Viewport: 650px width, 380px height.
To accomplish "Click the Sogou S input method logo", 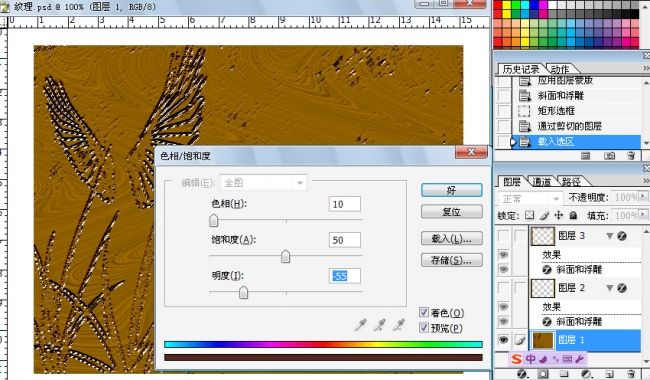I will 517,359.
